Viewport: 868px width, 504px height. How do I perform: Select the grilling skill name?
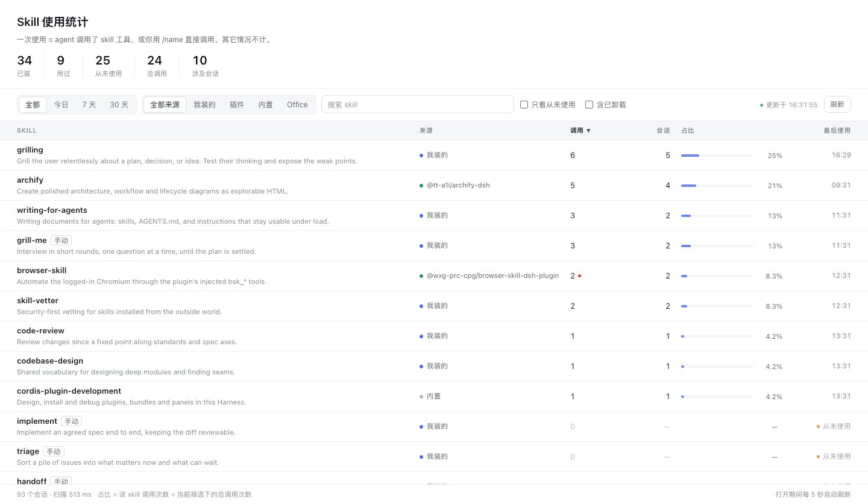(x=30, y=150)
